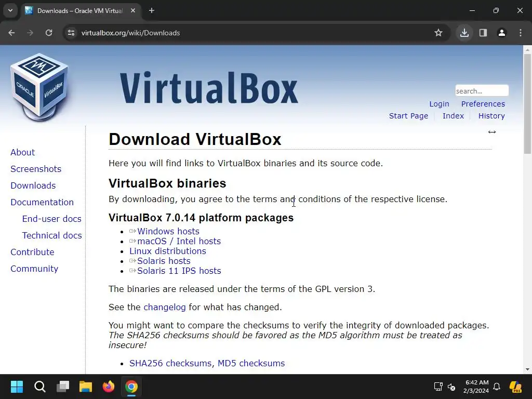
Task: Open the Chrome three-dot menu
Action: 521,33
